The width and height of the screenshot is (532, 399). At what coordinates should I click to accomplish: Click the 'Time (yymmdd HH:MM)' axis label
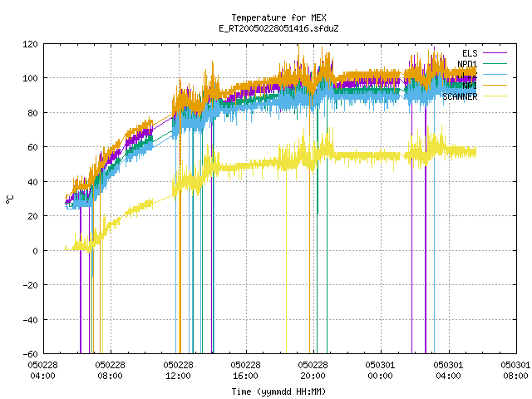[x=278, y=392]
